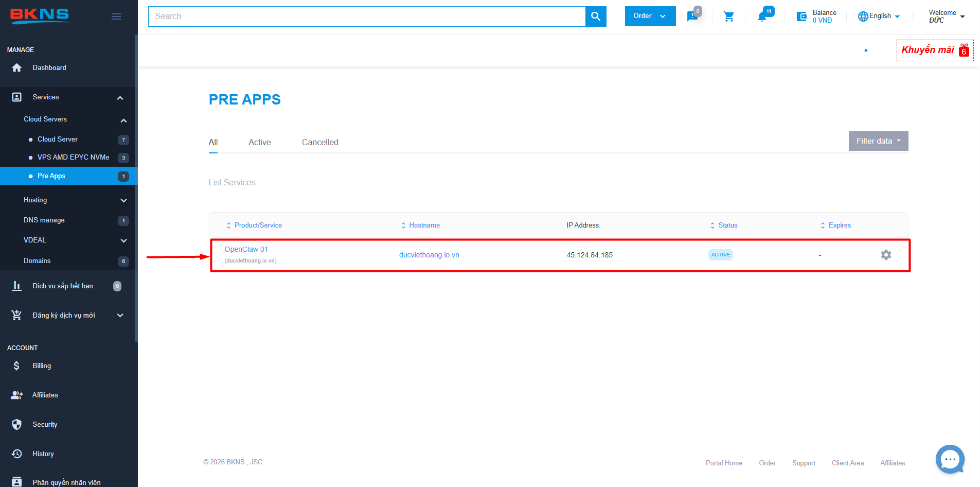This screenshot has width=980, height=487.
Task: Collapse the Services section chevron
Action: point(120,98)
